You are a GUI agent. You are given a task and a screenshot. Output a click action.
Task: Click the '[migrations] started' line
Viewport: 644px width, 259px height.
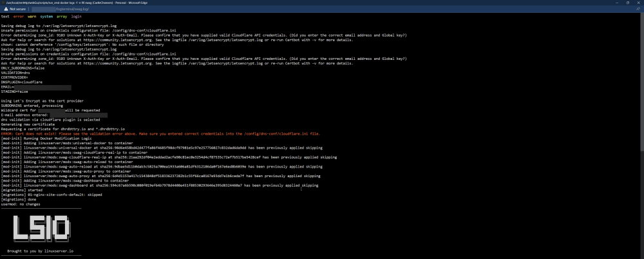[21, 190]
